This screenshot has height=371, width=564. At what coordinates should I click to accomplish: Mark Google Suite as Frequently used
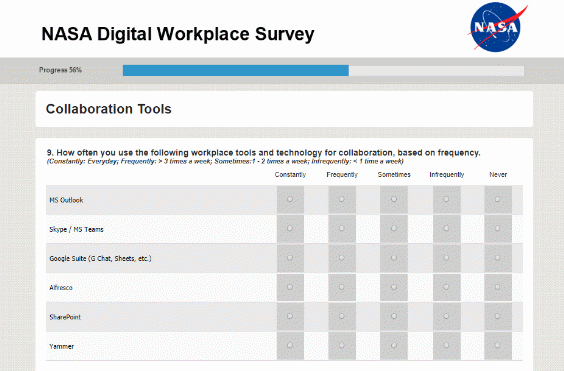coord(342,258)
